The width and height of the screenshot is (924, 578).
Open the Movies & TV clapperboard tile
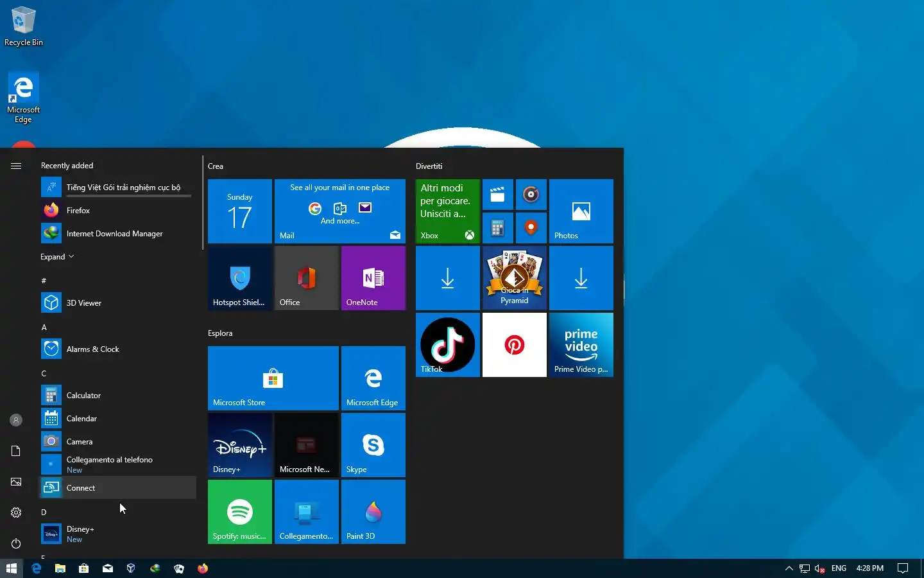tap(498, 195)
